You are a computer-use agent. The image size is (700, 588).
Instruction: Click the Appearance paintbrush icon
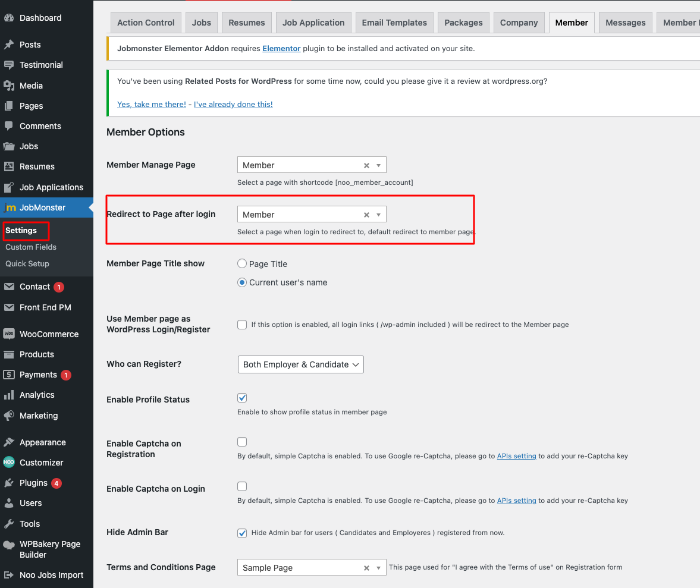tap(9, 442)
